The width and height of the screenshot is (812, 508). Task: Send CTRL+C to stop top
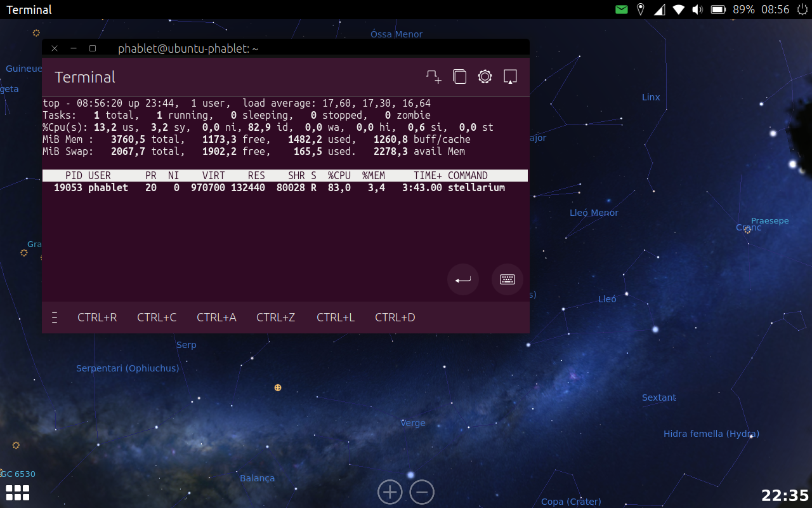[x=157, y=317]
